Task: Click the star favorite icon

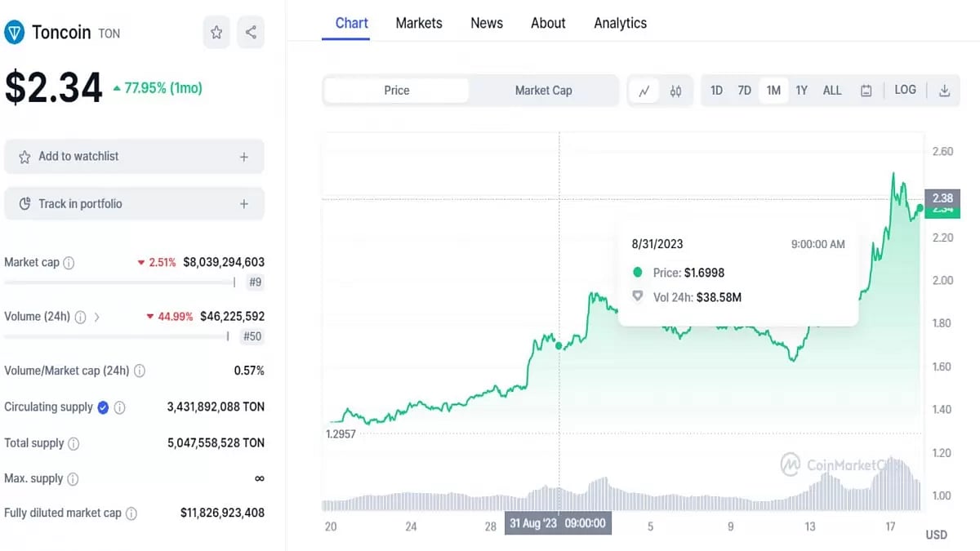Action: 216,33
